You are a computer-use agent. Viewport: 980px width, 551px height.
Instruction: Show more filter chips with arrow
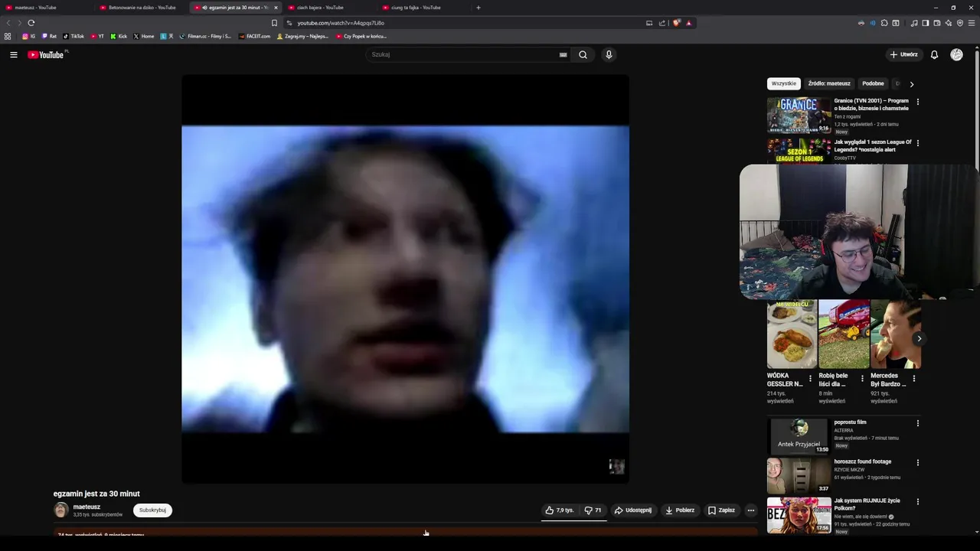[x=912, y=84]
